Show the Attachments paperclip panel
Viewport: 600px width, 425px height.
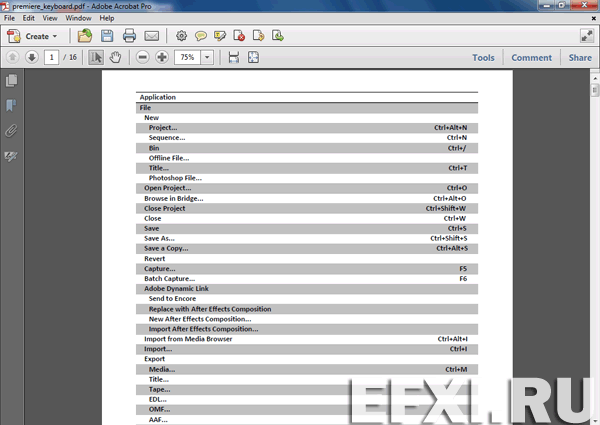[11, 131]
